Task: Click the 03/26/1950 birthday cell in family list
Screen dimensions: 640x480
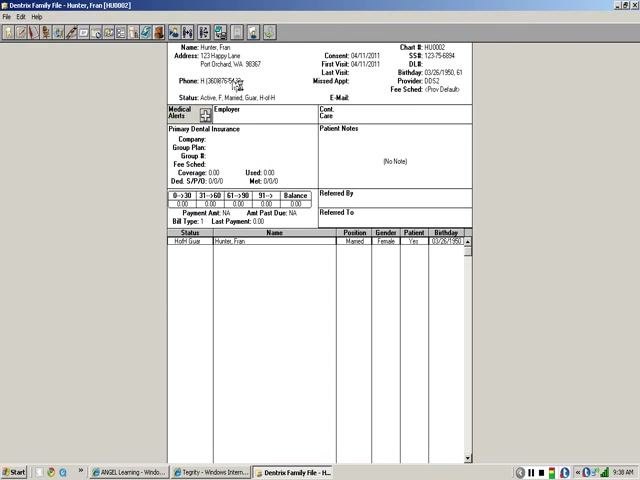Action: [446, 241]
